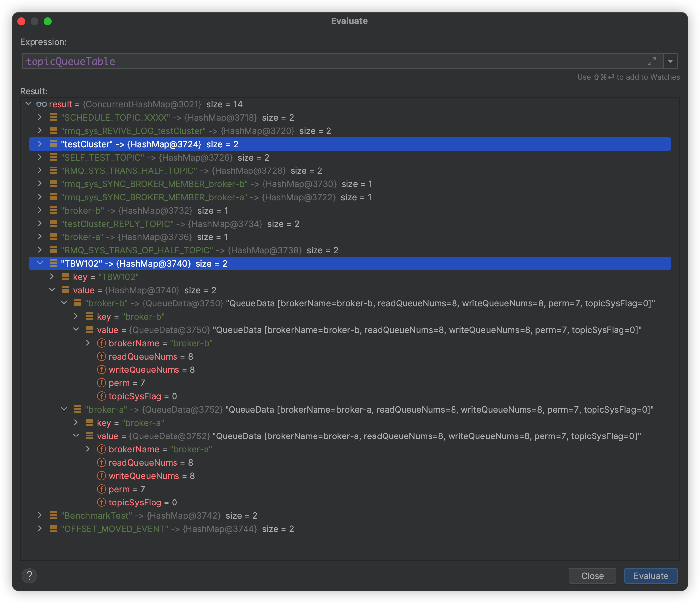The height and width of the screenshot is (603, 700).
Task: Click the Evaluate button
Action: pos(651,576)
